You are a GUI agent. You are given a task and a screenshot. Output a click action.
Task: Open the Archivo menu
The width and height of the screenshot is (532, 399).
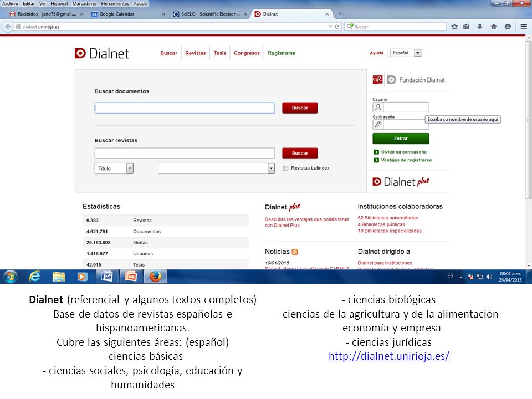pos(10,3)
